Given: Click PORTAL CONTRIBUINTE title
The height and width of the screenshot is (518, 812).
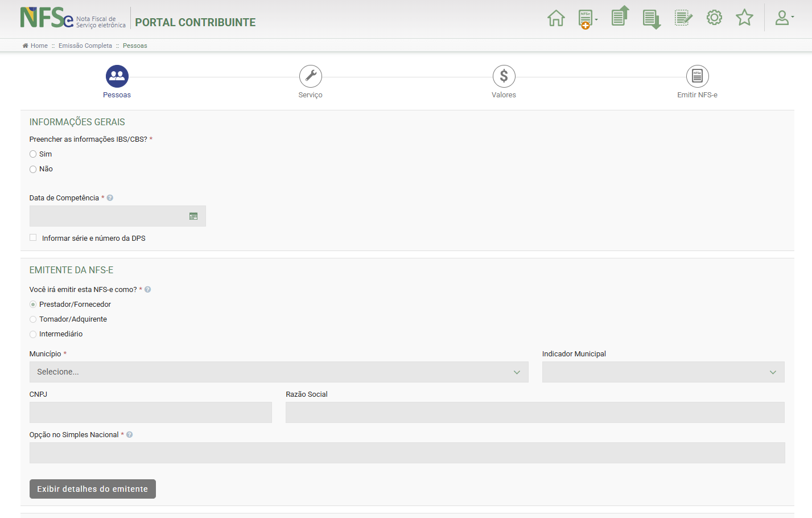Looking at the screenshot, I should pos(195,22).
